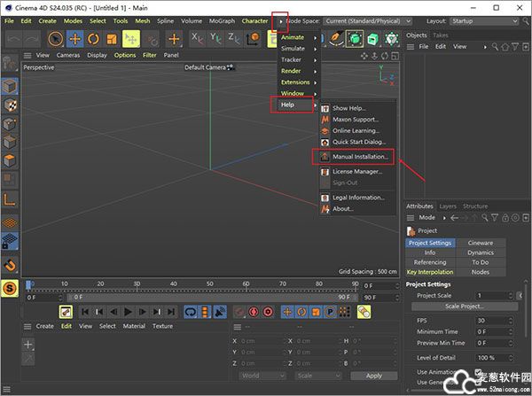The image size is (532, 396).
Task: Tick the Use Animation checkbox
Action: pyautogui.click(x=479, y=372)
